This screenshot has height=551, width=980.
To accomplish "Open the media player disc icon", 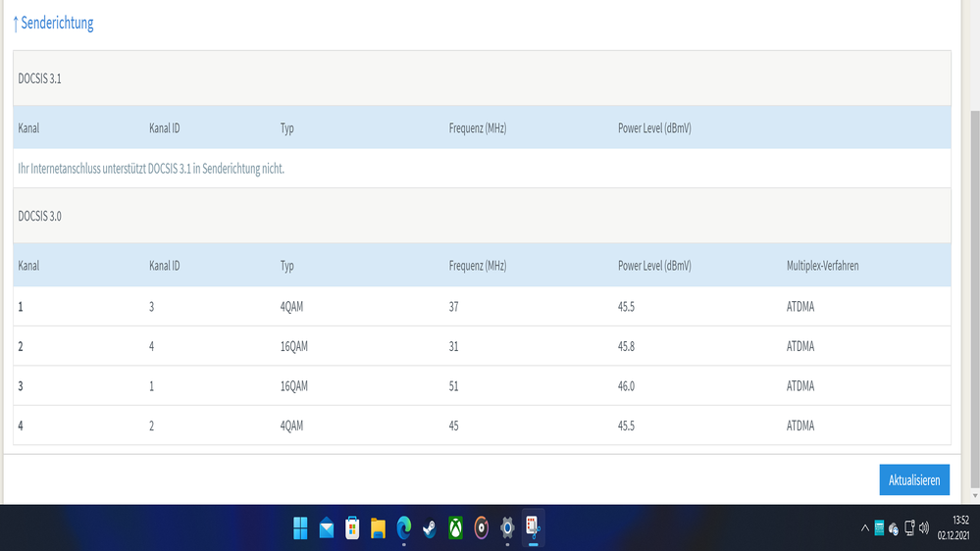I will pos(482,527).
